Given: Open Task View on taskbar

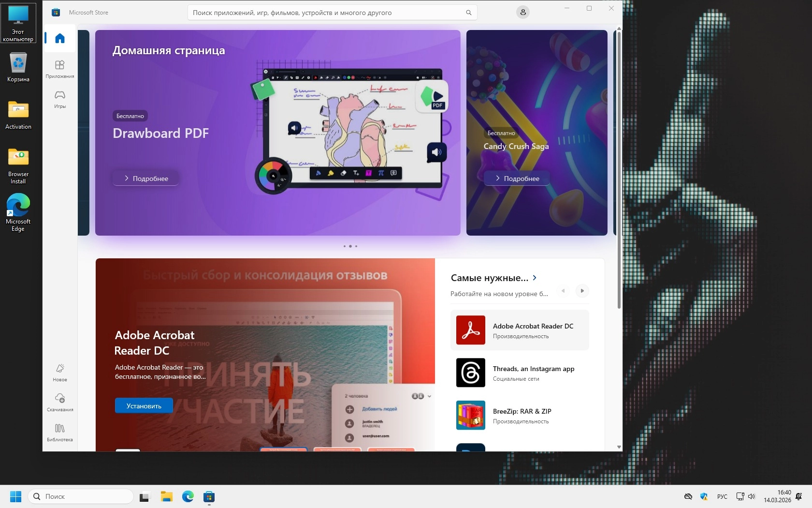Looking at the screenshot, I should coord(145,496).
